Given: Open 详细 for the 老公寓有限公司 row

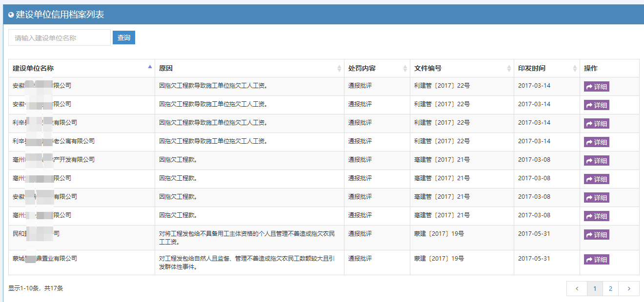Looking at the screenshot, I should click(x=597, y=142).
